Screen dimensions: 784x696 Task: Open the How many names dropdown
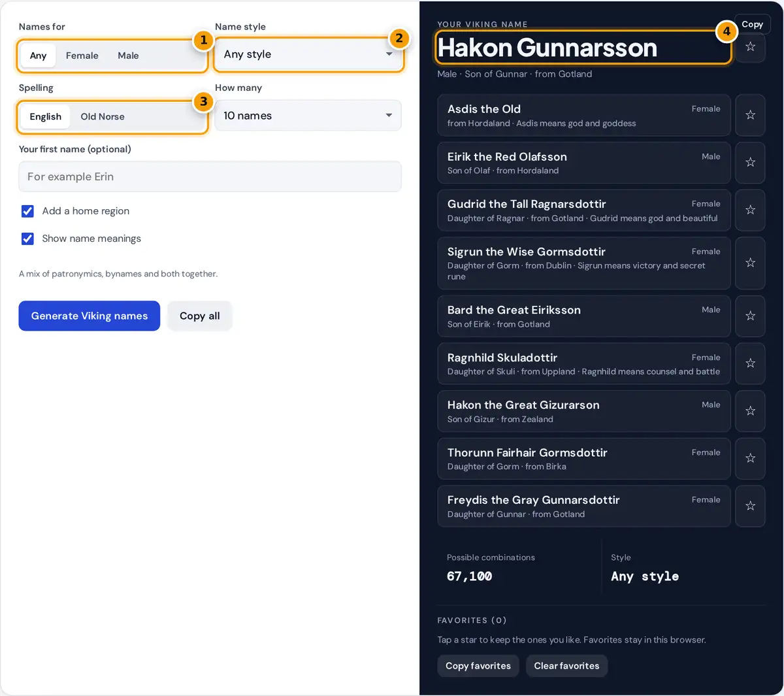point(308,116)
